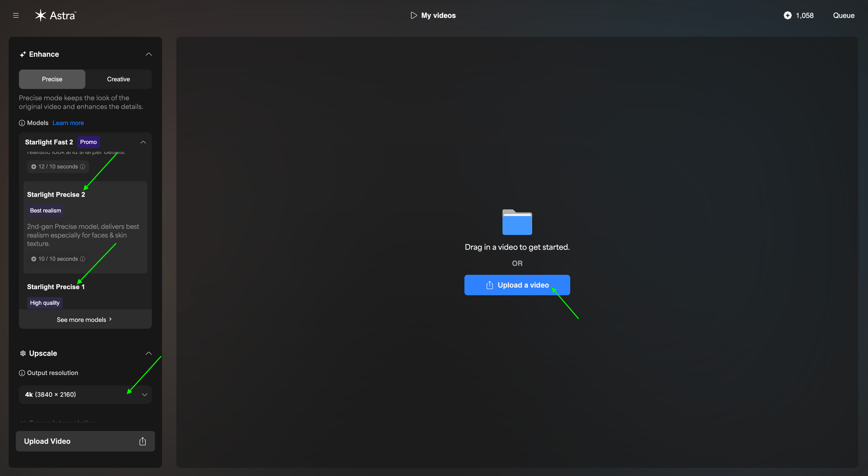Click the credits coin icon
Screen dimensions: 868x476
click(787, 16)
